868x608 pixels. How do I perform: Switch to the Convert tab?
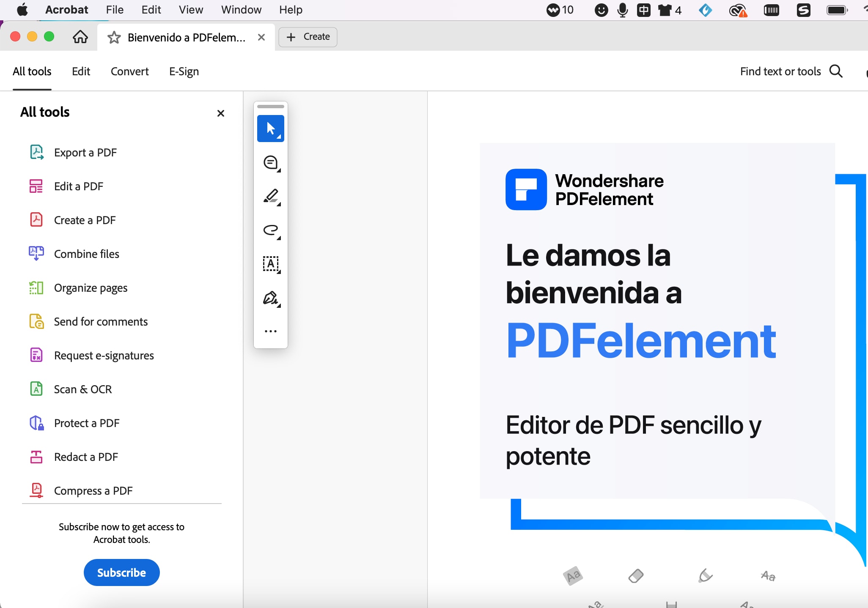click(x=130, y=71)
